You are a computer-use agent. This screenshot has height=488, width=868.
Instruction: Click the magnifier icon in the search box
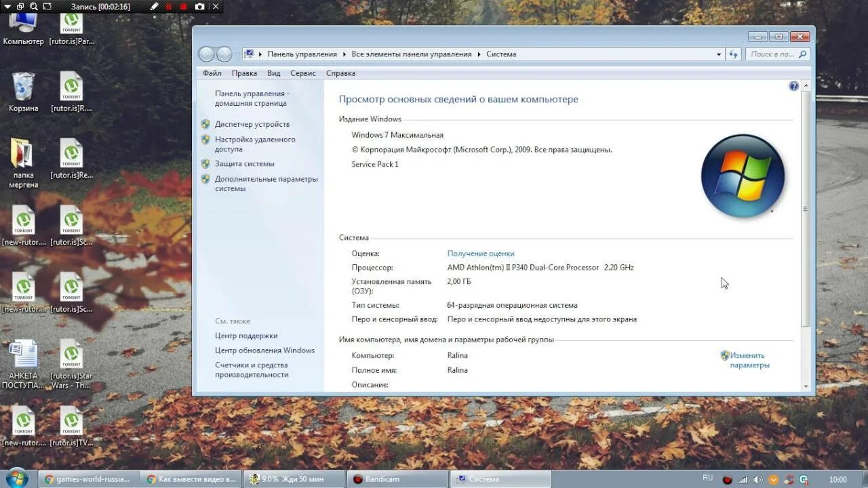point(803,54)
